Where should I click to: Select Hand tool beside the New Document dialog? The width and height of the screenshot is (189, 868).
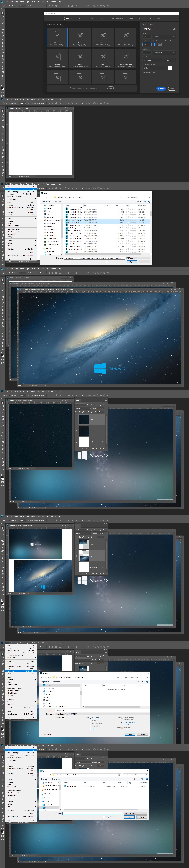(x=3, y=76)
